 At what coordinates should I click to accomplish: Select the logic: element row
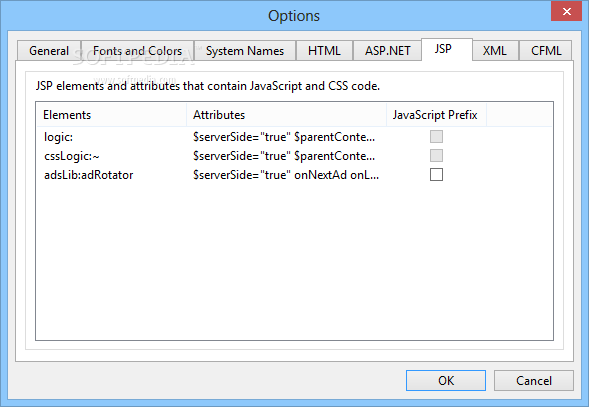(x=294, y=137)
